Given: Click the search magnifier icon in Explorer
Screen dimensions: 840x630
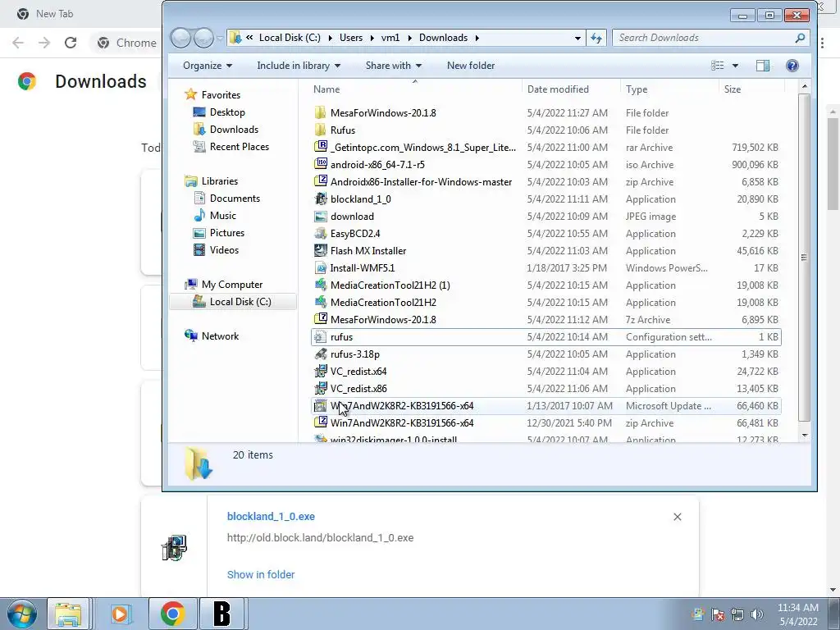Looking at the screenshot, I should click(800, 38).
